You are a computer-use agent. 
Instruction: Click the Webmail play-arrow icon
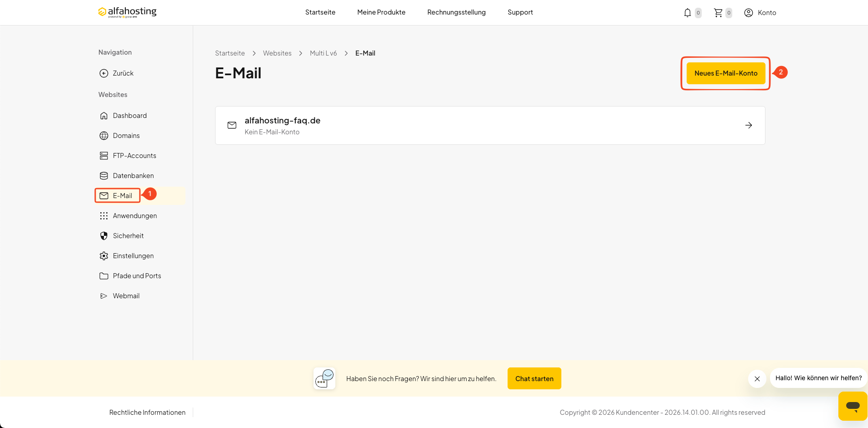[x=104, y=296]
